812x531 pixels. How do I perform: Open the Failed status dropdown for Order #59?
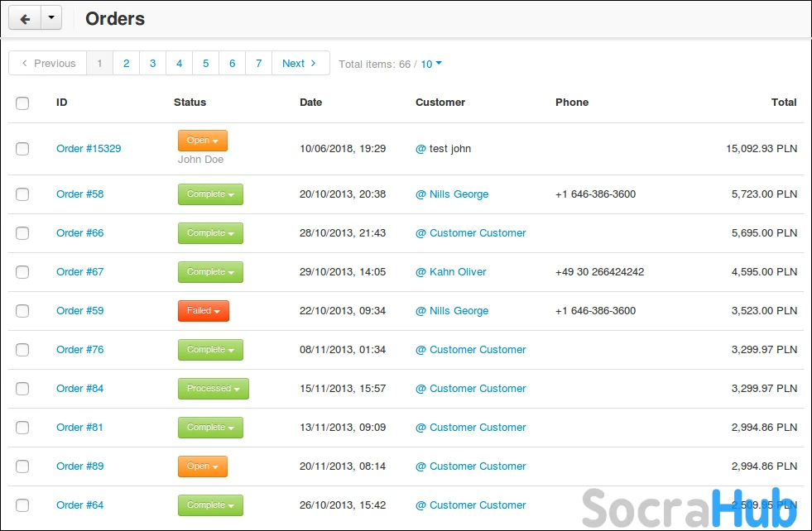click(x=203, y=311)
